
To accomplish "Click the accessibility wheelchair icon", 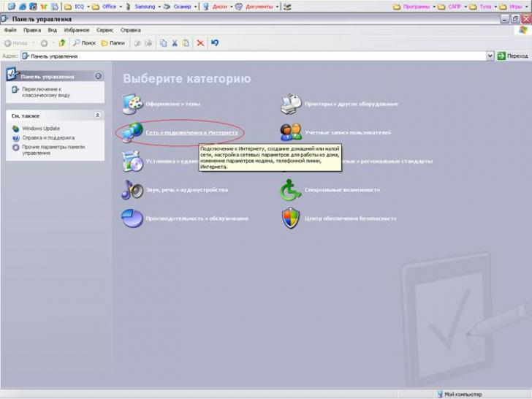I will tap(291, 189).
